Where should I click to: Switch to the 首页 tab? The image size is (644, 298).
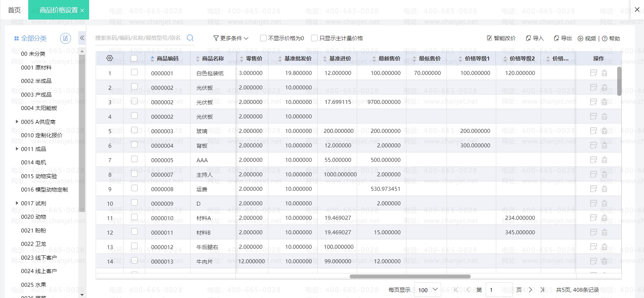click(x=14, y=10)
